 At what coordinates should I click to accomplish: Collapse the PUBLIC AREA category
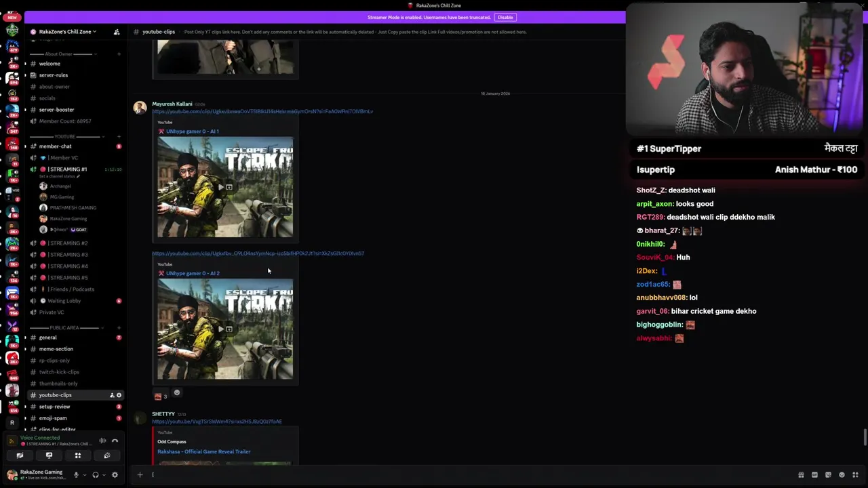[x=64, y=327]
